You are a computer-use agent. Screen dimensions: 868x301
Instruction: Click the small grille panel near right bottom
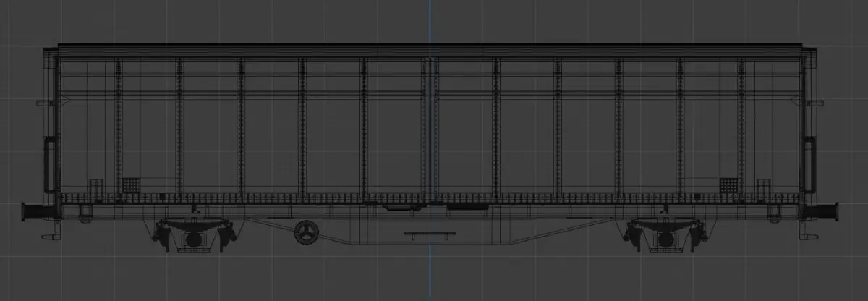728,185
